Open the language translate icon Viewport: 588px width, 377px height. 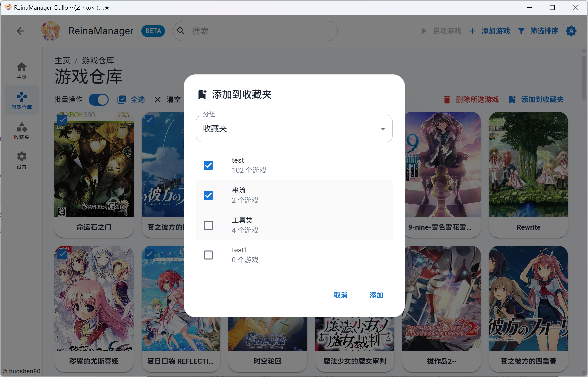[x=571, y=31]
